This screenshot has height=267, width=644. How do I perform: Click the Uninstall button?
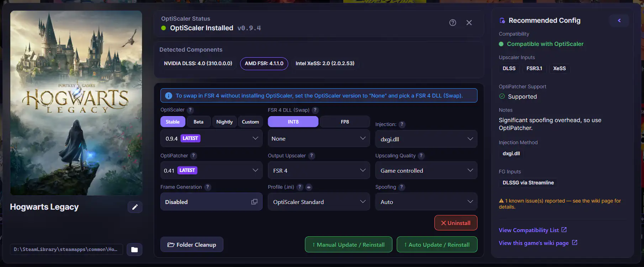click(x=456, y=223)
